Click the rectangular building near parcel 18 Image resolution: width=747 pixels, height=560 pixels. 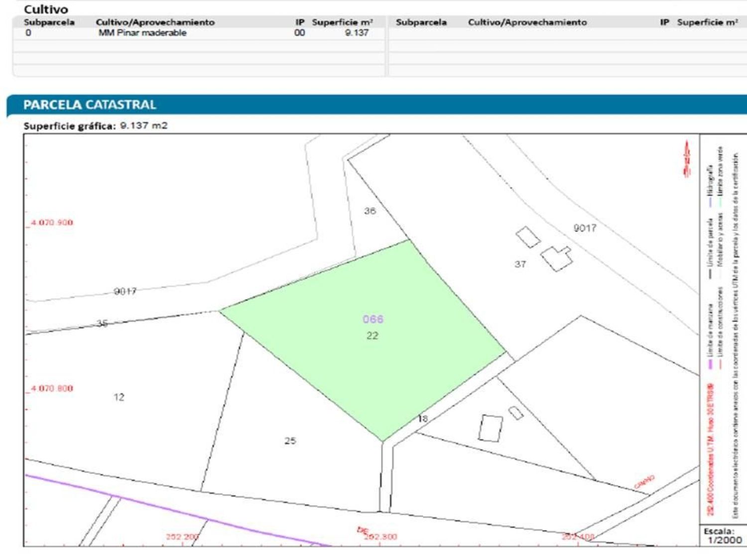click(x=491, y=428)
